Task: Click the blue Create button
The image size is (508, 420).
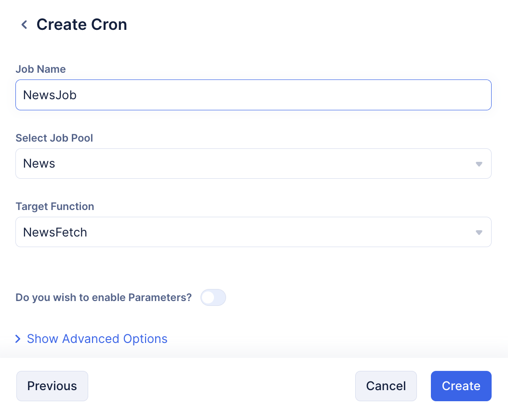Action: (461, 386)
